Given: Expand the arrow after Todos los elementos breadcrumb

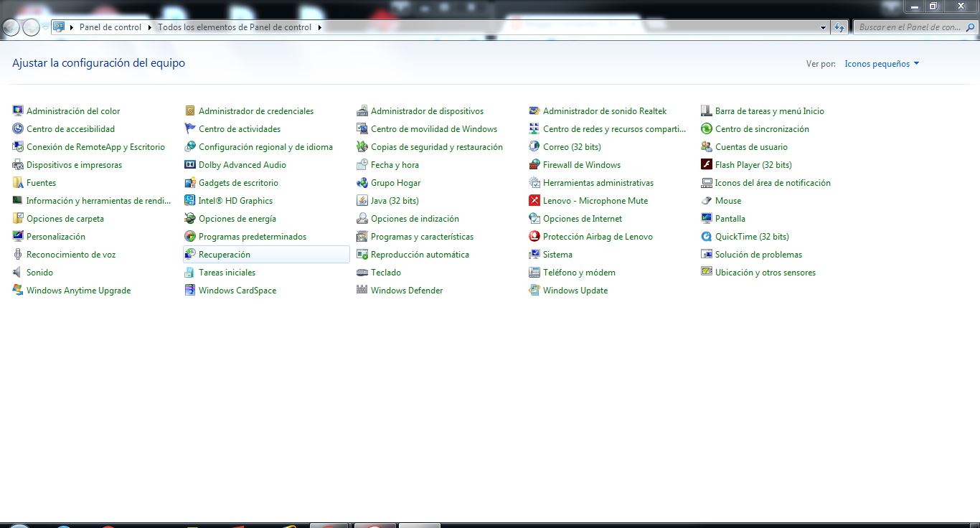Looking at the screenshot, I should click(319, 27).
